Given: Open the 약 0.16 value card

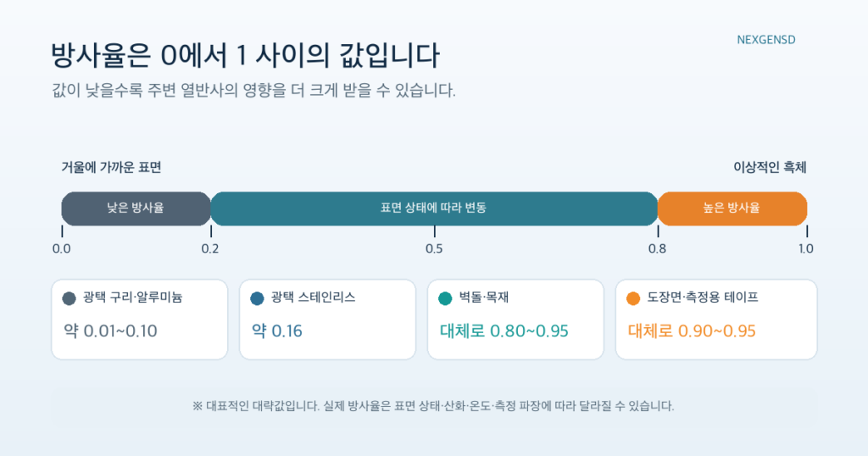Looking at the screenshot, I should coord(328,320).
